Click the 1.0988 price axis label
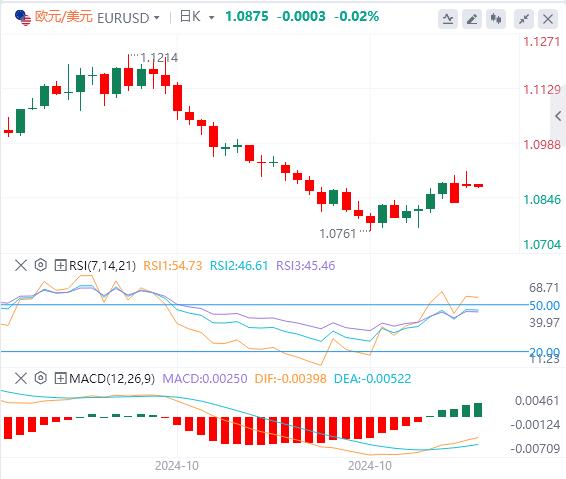 (542, 145)
